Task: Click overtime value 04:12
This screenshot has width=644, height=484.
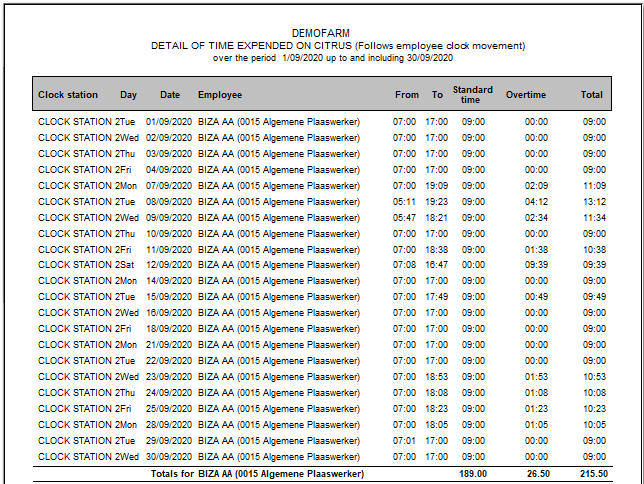Action: click(x=536, y=202)
